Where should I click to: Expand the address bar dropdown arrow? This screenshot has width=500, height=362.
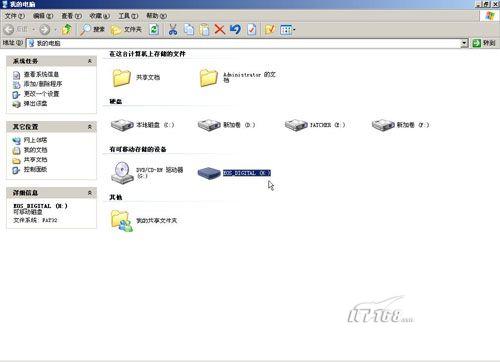464,43
